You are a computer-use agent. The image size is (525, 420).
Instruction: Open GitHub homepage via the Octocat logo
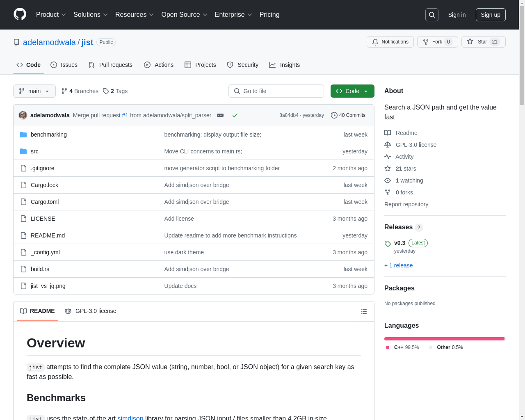(20, 14)
